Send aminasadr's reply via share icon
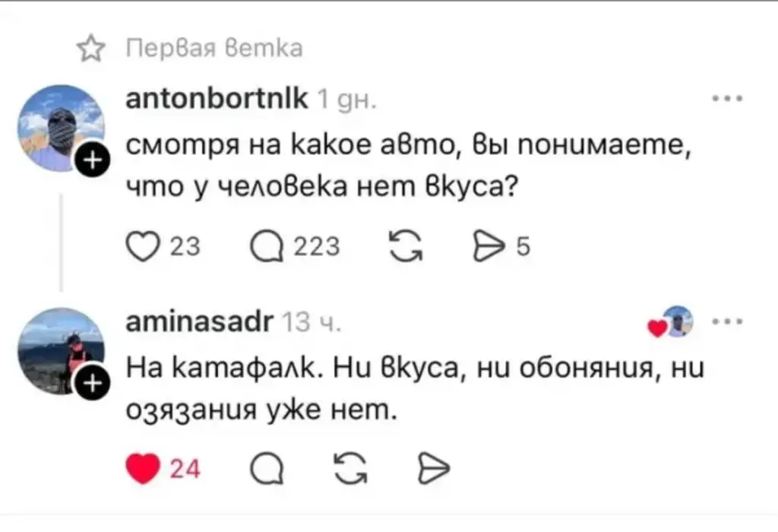Viewport: 778px width, 532px height. pyautogui.click(x=432, y=467)
